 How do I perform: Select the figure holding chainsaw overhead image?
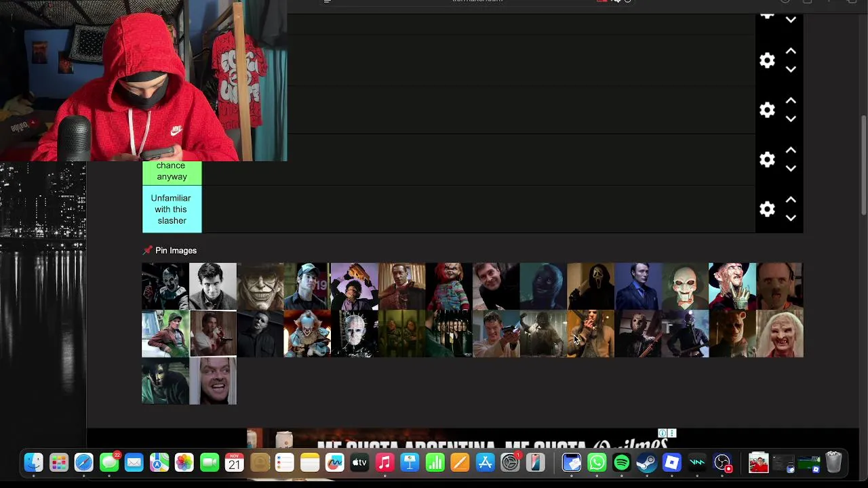(x=354, y=287)
